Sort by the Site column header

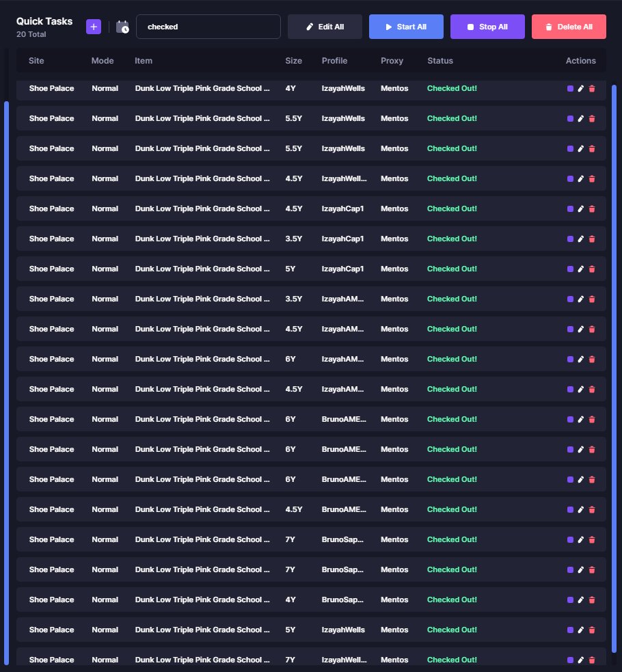36,60
